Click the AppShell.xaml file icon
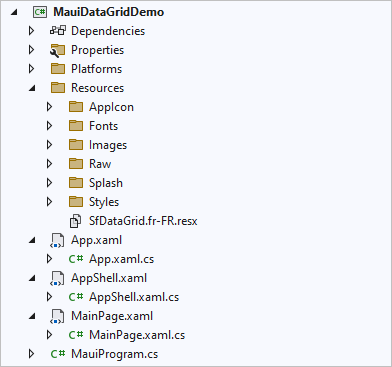The height and width of the screenshot is (367, 392). click(57, 279)
